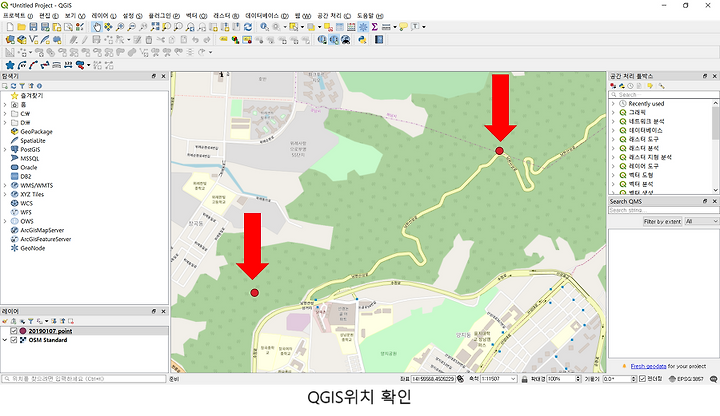Click the magnifier percent stepper field
The image size is (720, 416).
click(564, 379)
